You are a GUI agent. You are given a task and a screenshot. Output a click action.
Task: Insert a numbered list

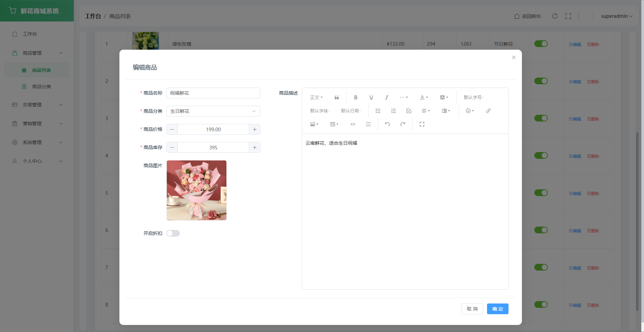tap(393, 111)
